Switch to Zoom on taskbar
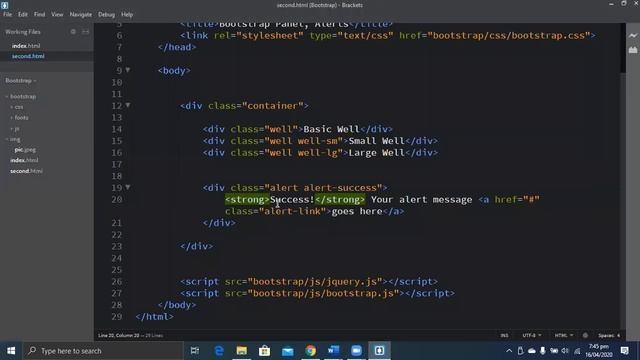 click(356, 351)
